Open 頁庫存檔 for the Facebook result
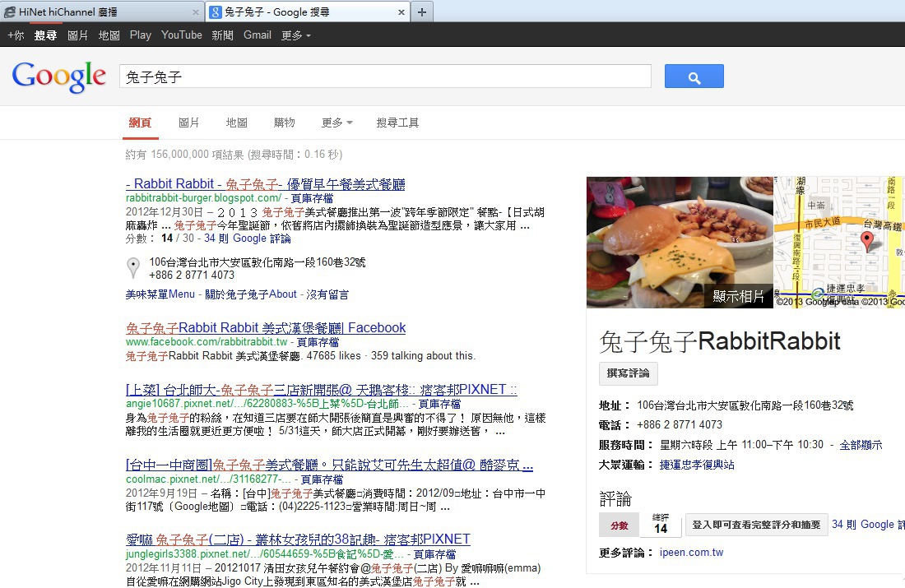 [318, 341]
